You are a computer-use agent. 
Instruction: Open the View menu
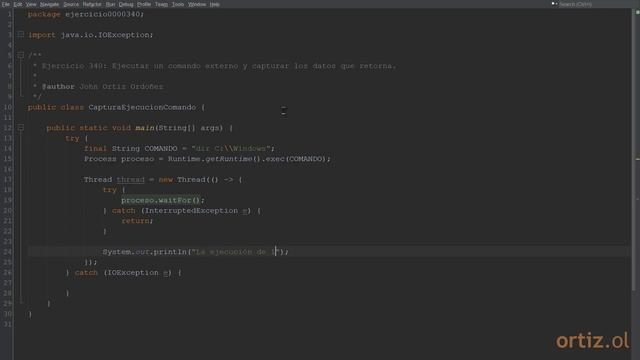coord(31,4)
